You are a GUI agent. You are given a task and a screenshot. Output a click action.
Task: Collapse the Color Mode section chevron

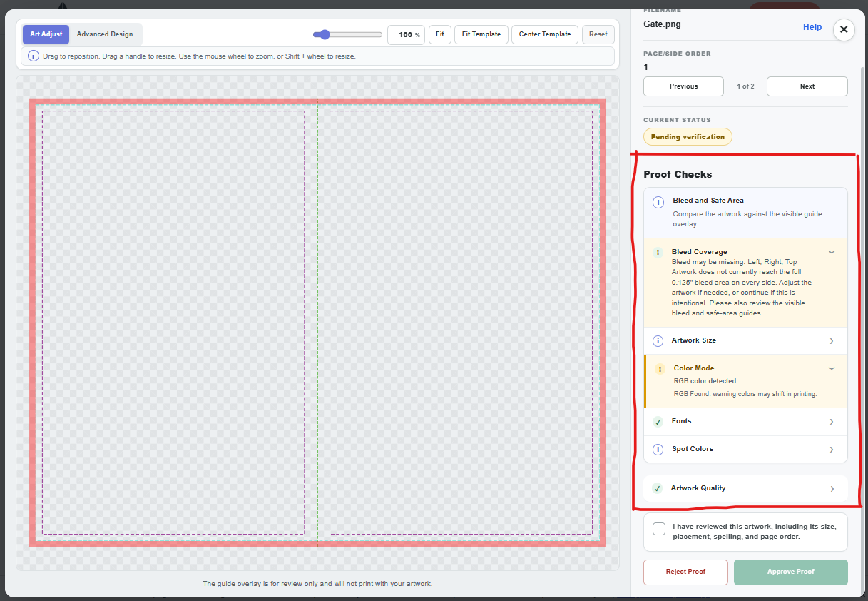point(832,368)
